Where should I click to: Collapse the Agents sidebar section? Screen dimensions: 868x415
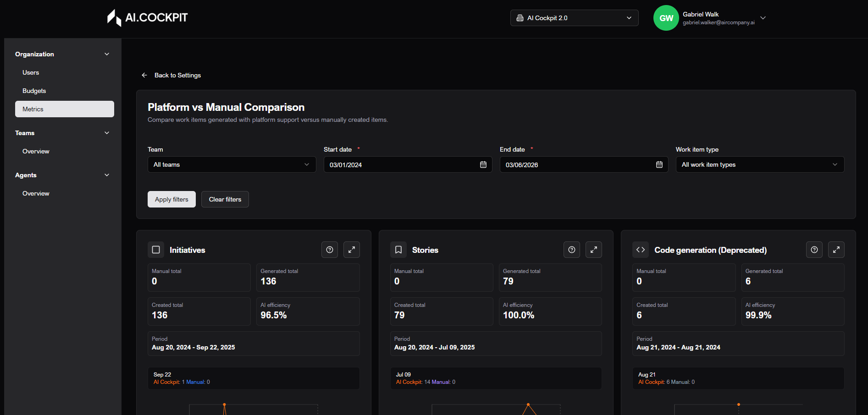pos(107,175)
